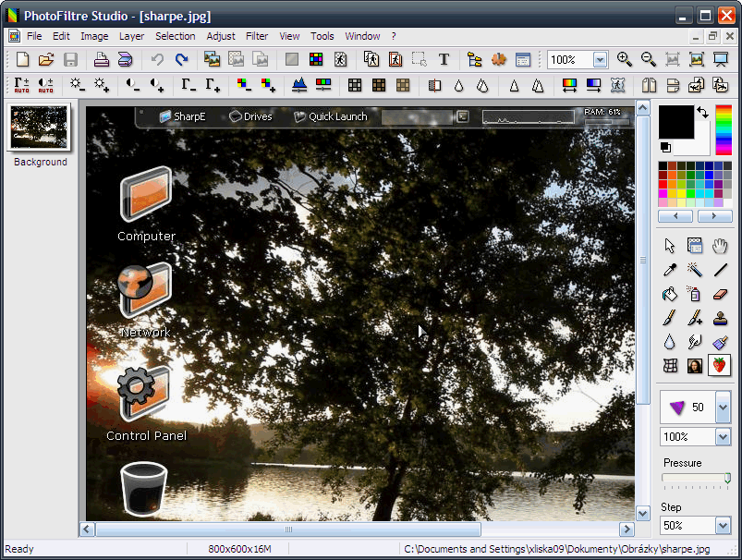Expand the Step 50% dropdown
Image resolution: width=742 pixels, height=560 pixels.
722,525
